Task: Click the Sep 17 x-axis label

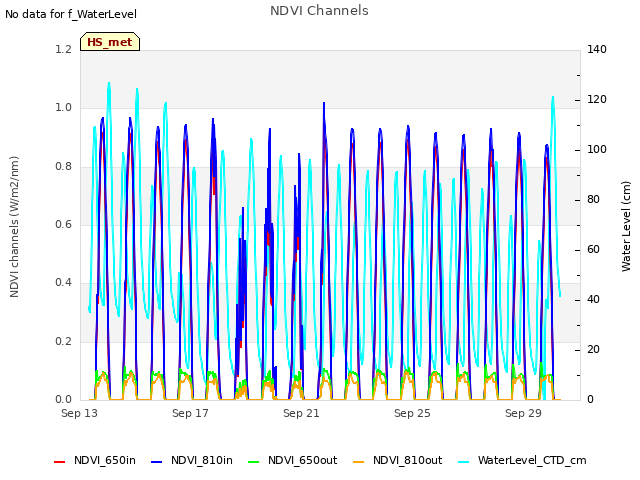Action: pyautogui.click(x=190, y=413)
